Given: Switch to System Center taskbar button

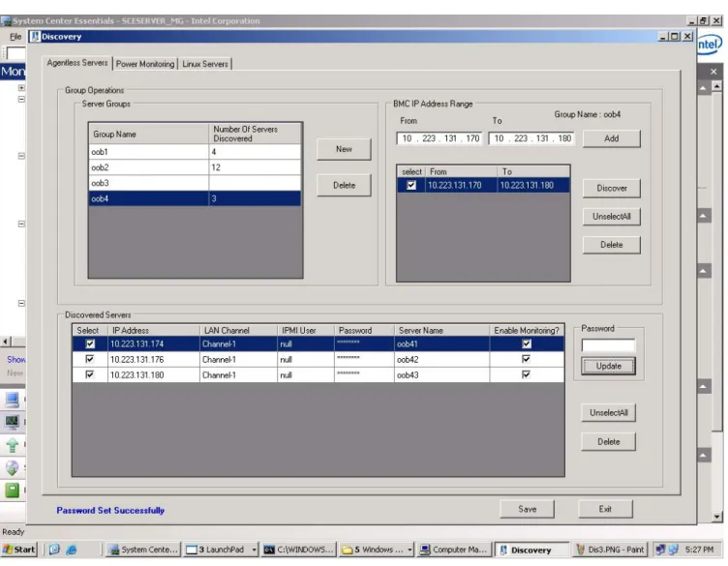Looking at the screenshot, I should 143,550.
